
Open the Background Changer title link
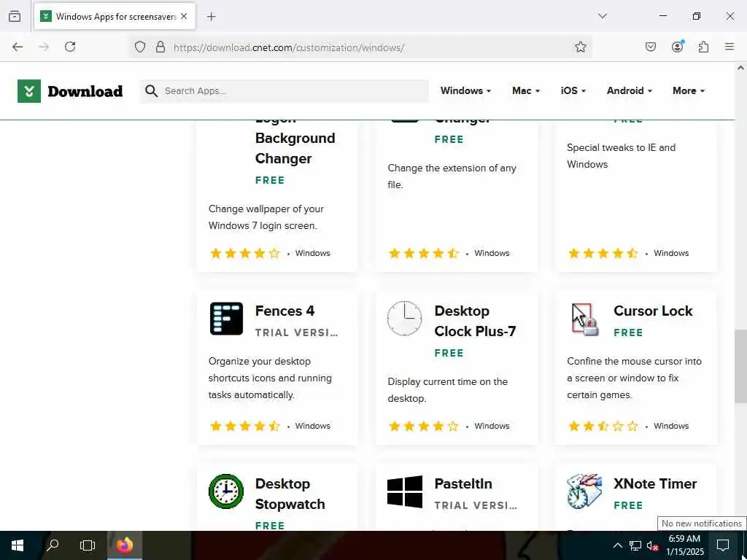click(295, 144)
